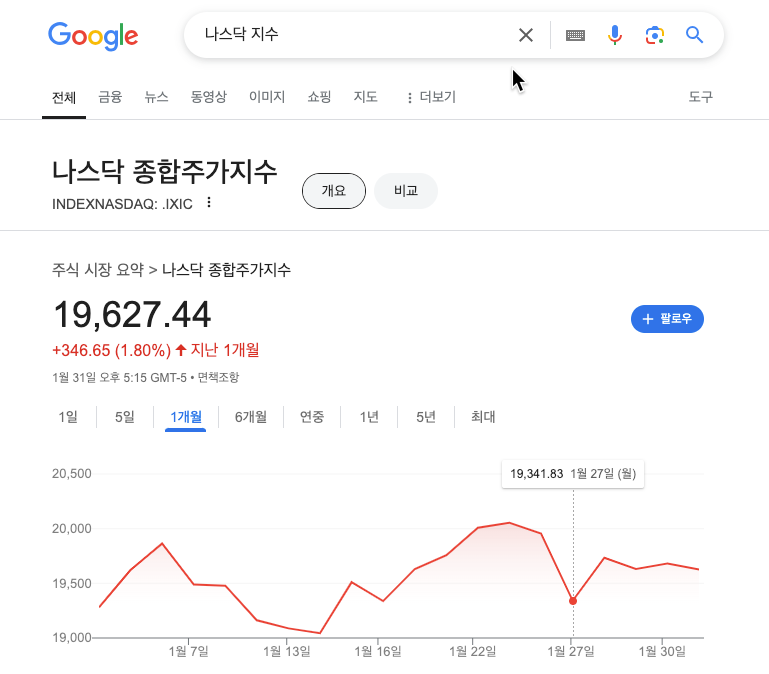The image size is (769, 674).
Task: Click the 1월 7일 axis label
Action: 189,651
